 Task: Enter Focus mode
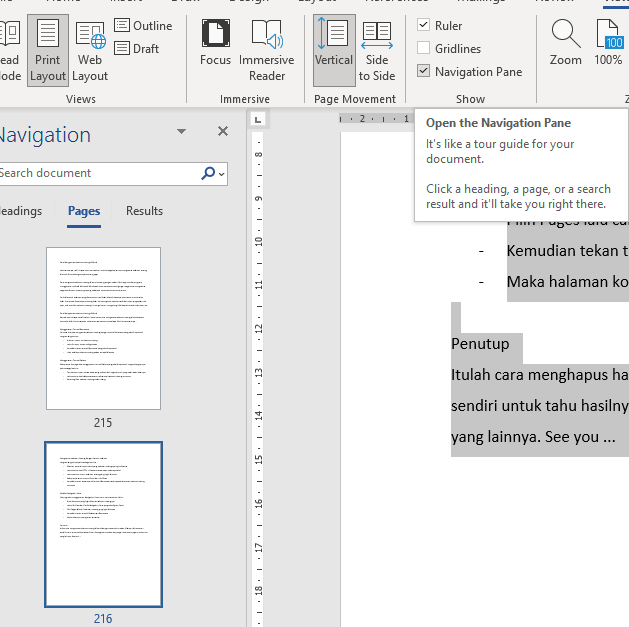point(215,43)
